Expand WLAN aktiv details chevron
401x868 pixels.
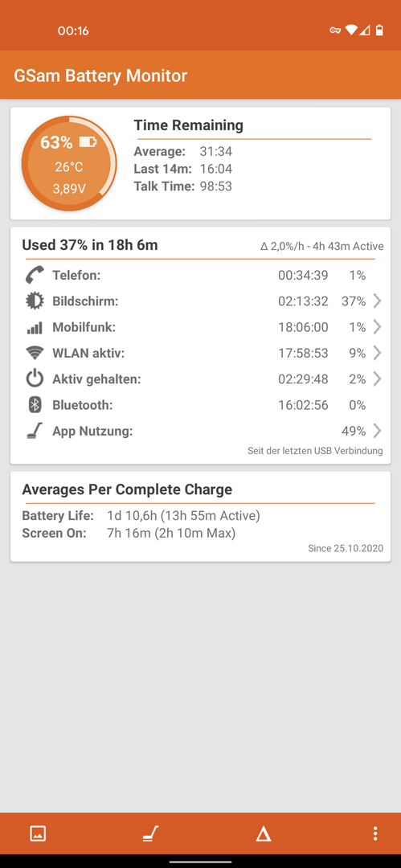tap(377, 353)
